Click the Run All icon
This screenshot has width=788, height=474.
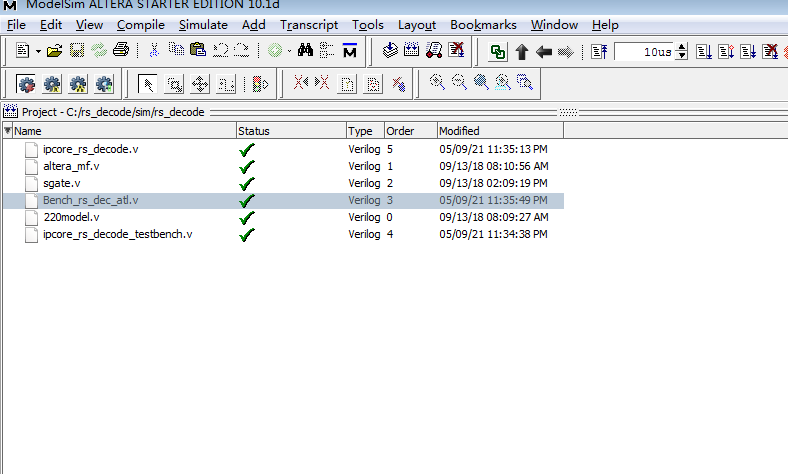click(x=748, y=52)
